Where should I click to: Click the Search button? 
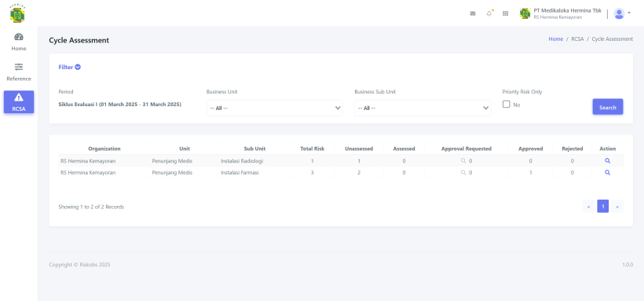[x=607, y=107]
